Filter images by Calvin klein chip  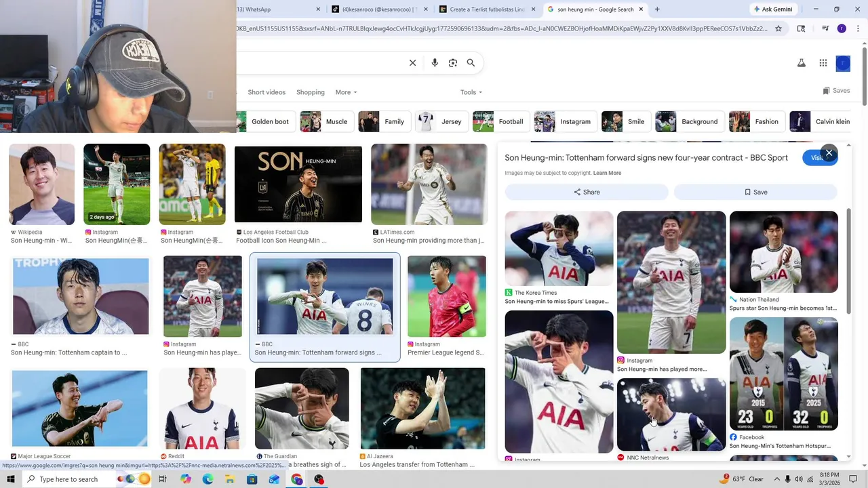(x=821, y=122)
